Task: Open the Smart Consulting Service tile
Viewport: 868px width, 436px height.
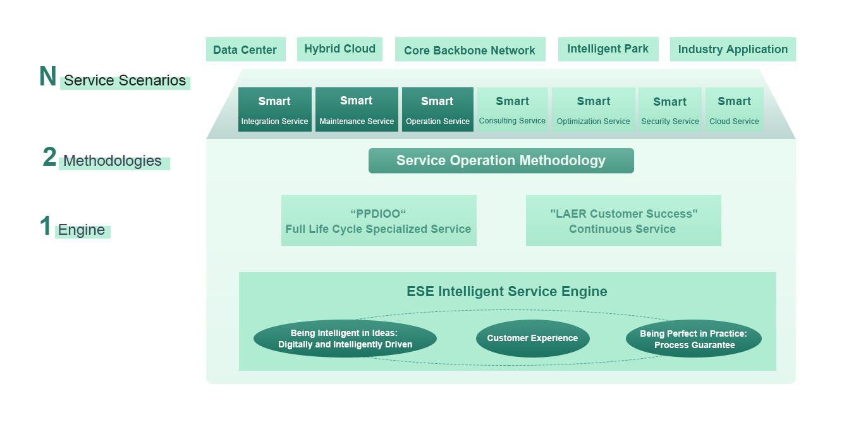Action: coord(512,109)
